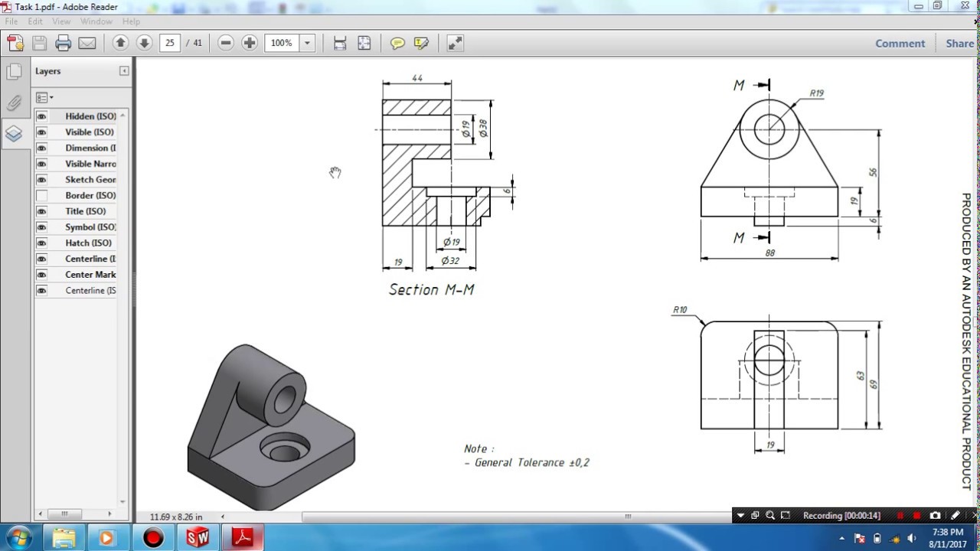980x551 pixels.
Task: Select the highlight text tool
Action: 421,44
